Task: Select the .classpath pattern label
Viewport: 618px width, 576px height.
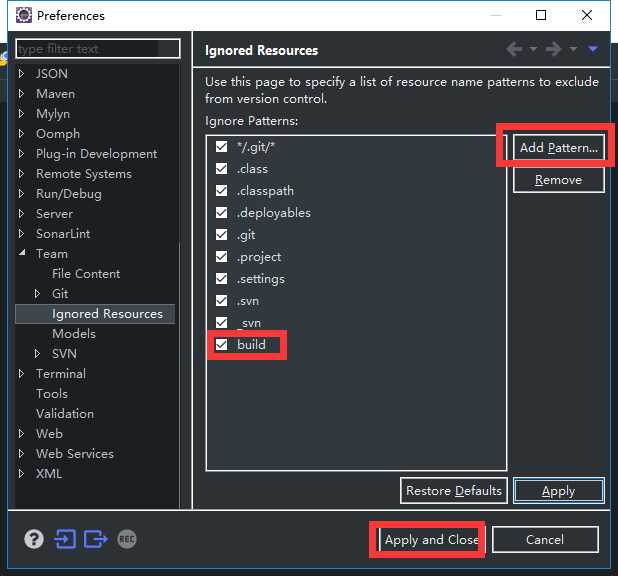Action: (265, 191)
